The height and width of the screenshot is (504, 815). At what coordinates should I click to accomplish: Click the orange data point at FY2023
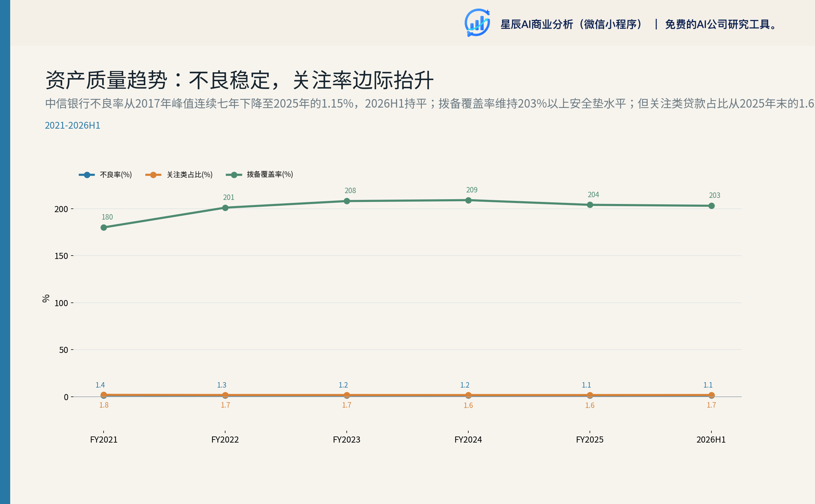click(x=347, y=395)
